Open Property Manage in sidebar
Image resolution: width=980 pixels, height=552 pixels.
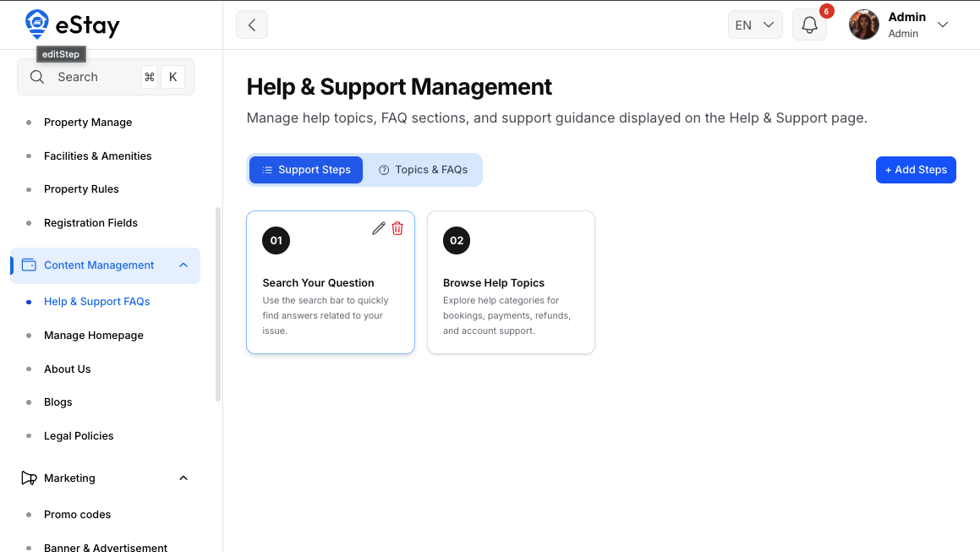pos(88,123)
